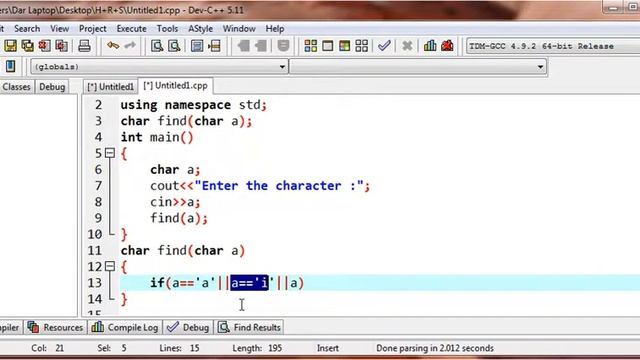Open the AStyle menu
Viewport: 640px width, 360px height.
tap(200, 29)
